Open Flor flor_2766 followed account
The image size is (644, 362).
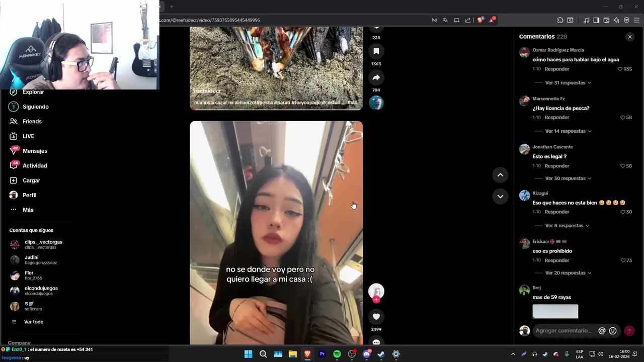click(26, 275)
